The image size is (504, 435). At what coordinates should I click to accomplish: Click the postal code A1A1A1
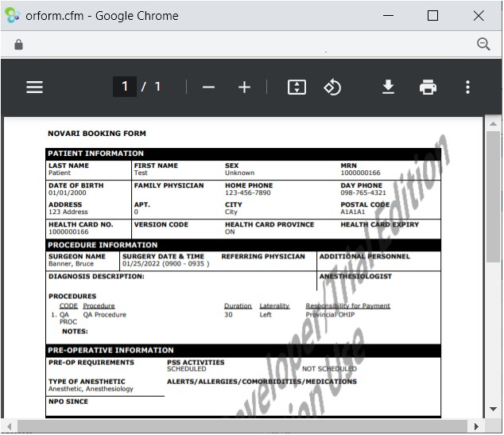coord(353,212)
